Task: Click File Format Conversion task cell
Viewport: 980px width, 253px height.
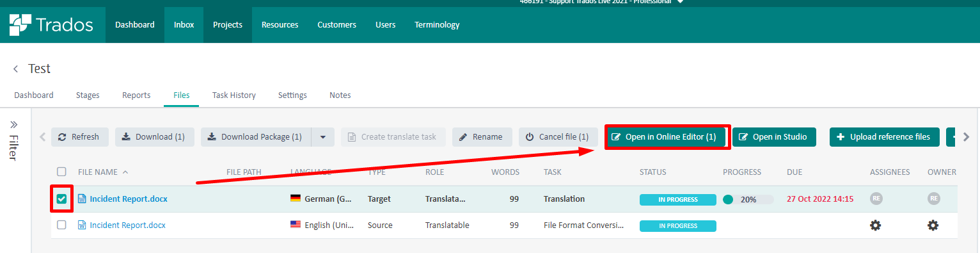Action: click(584, 225)
